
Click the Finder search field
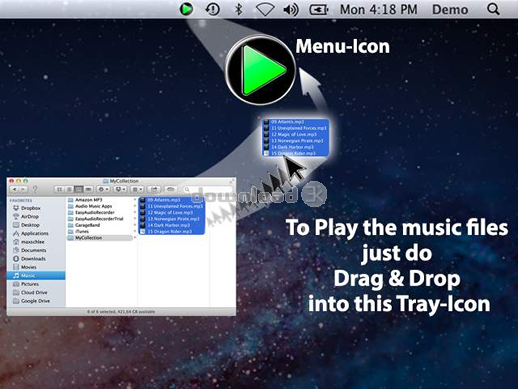[207, 189]
